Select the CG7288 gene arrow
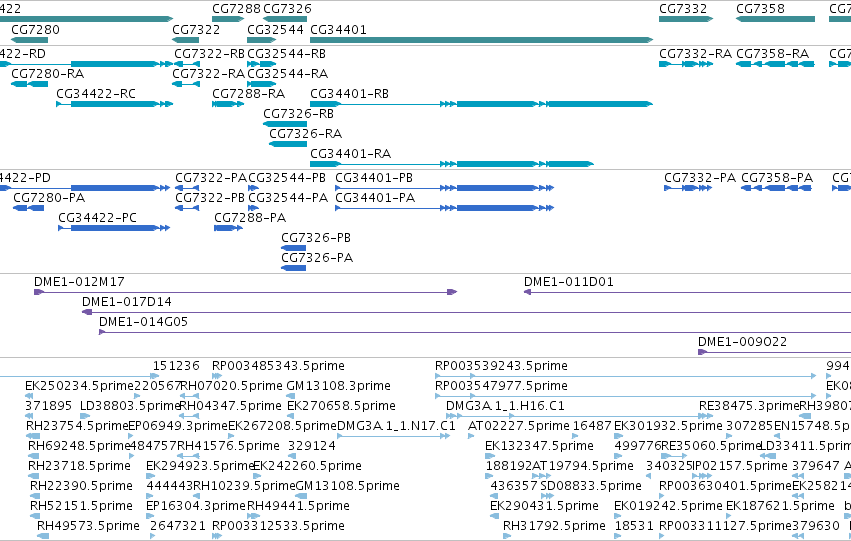 pyautogui.click(x=228, y=19)
